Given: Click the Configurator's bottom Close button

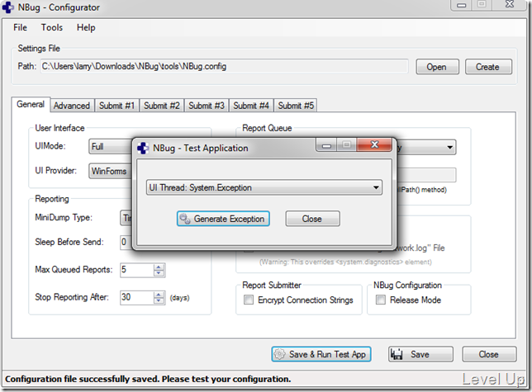Looking at the screenshot, I should (489, 354).
